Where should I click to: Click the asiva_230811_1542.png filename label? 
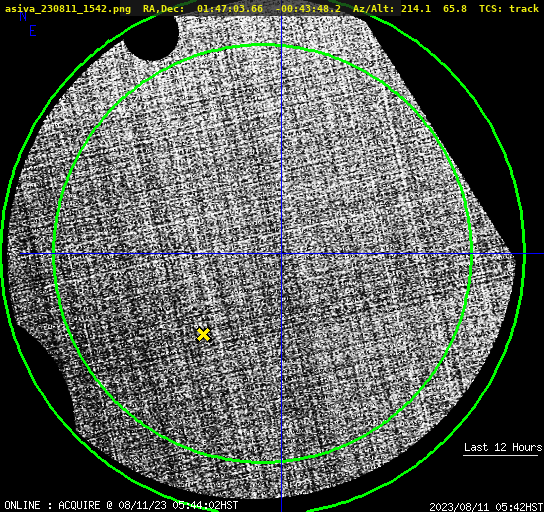68,8
